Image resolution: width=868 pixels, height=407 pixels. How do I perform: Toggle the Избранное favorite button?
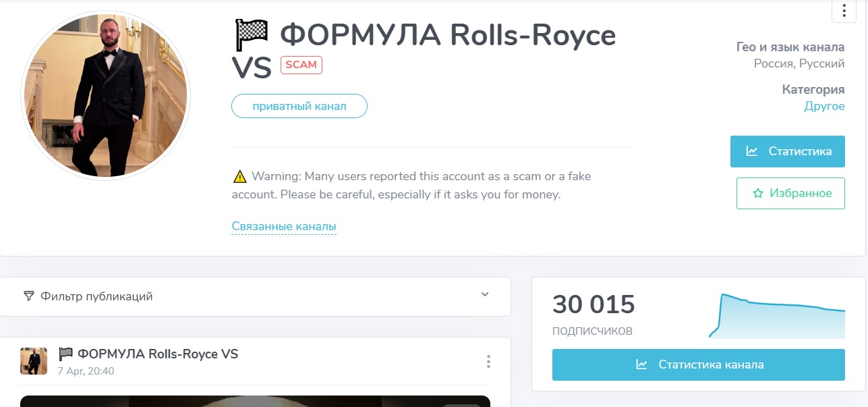pyautogui.click(x=790, y=193)
